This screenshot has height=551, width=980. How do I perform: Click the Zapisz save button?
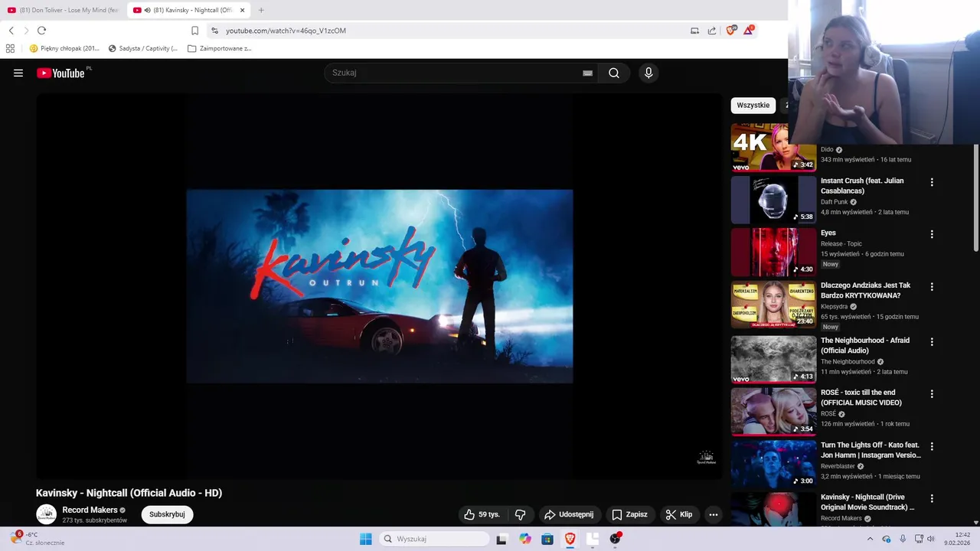coord(629,514)
